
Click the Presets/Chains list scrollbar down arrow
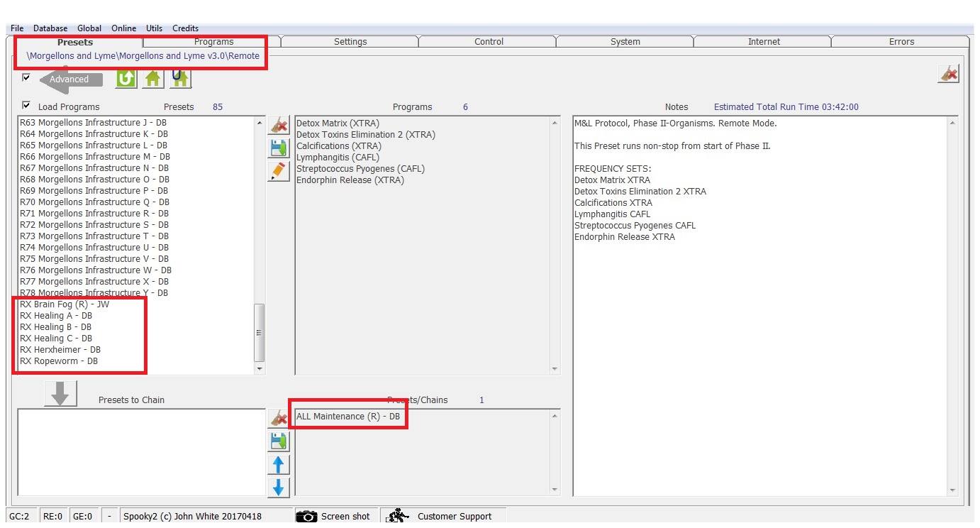[555, 490]
